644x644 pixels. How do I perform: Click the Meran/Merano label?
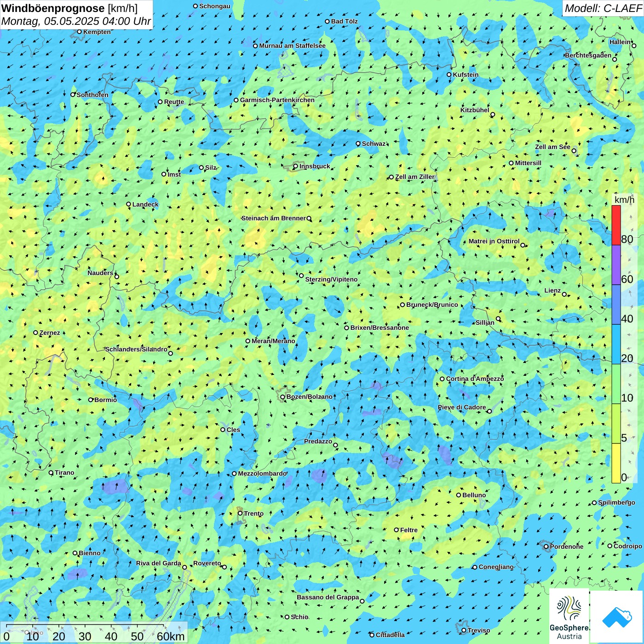273,341
